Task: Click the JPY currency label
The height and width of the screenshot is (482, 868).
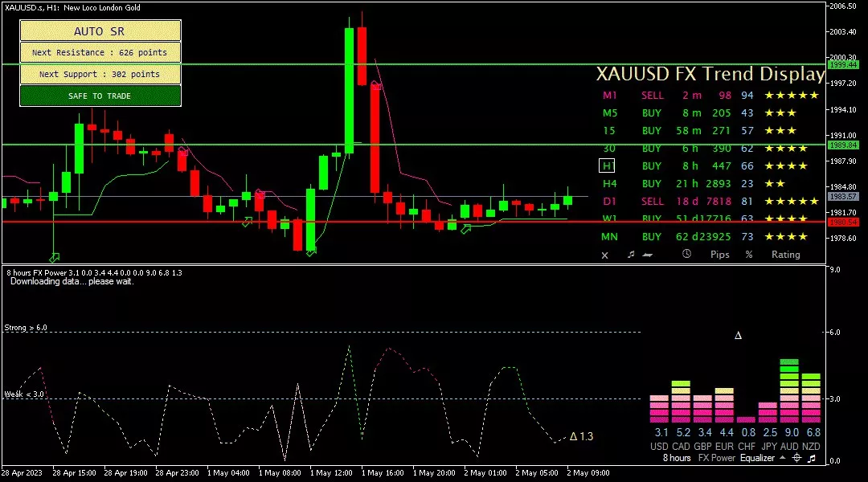Action: point(769,446)
